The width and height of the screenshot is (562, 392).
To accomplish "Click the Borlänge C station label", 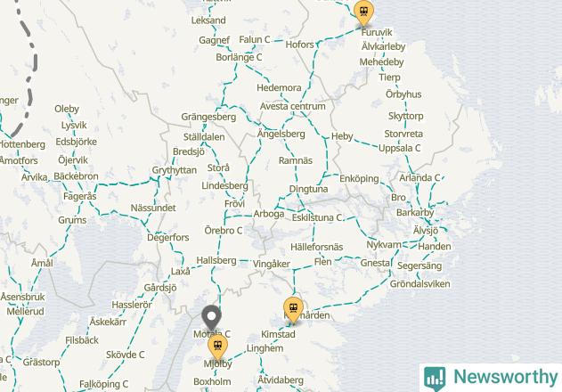I will [239, 57].
